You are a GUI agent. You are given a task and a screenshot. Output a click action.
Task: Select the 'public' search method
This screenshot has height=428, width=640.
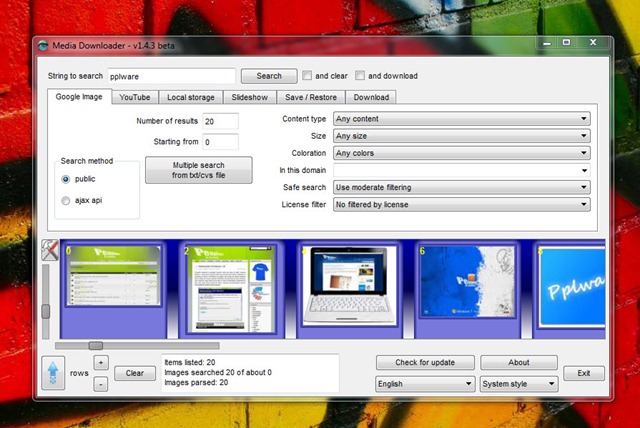click(65, 179)
